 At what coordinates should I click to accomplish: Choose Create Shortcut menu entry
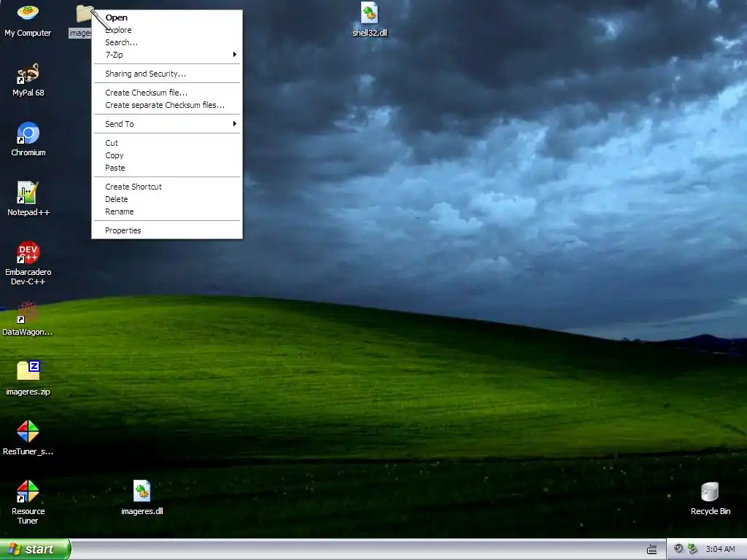167,187
